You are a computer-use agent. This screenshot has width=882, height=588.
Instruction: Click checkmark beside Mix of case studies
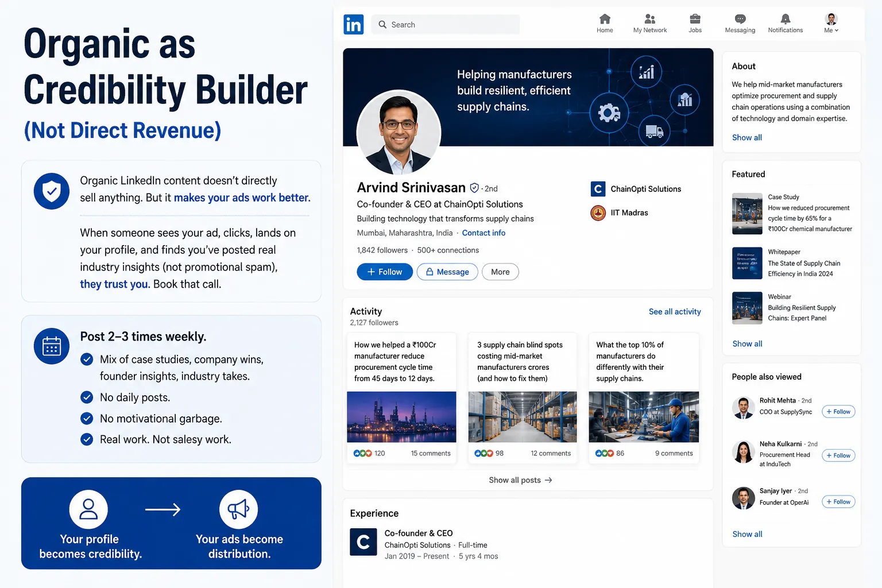pyautogui.click(x=87, y=359)
